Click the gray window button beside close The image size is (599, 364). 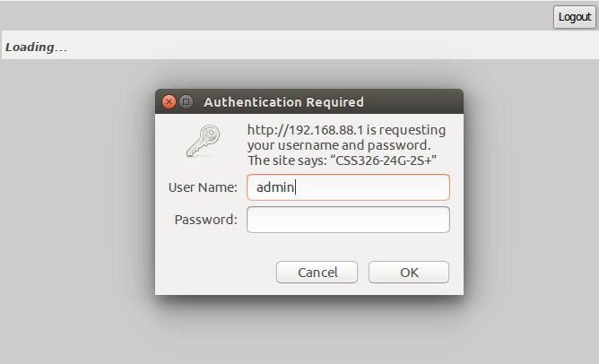point(187,102)
